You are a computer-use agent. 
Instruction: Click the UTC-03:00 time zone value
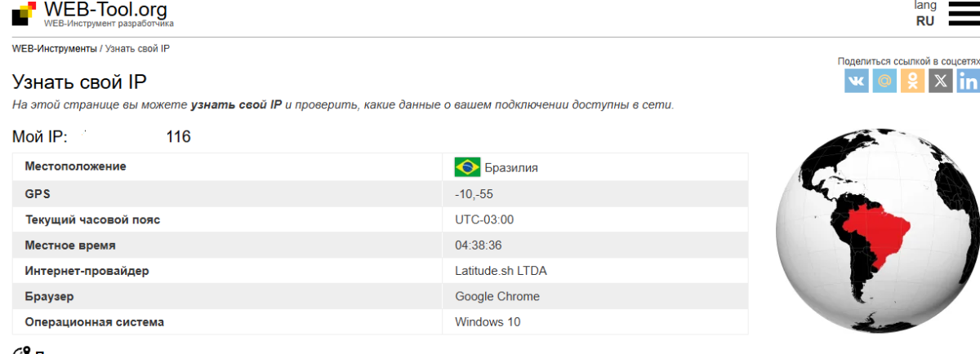coord(484,219)
